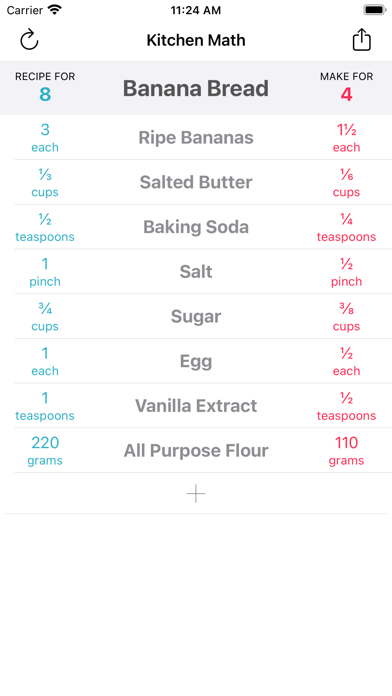
Task: Select the Salt ingredient row
Action: click(x=203, y=271)
